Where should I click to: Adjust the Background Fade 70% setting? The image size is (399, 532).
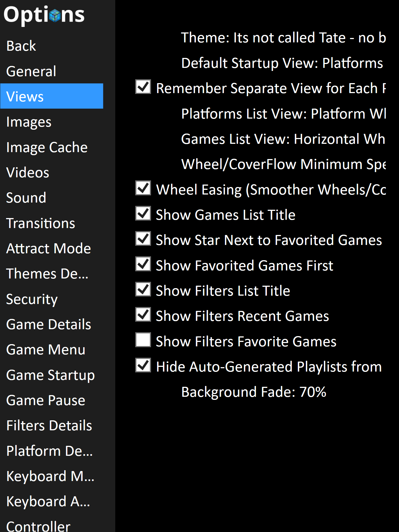pyautogui.click(x=254, y=392)
